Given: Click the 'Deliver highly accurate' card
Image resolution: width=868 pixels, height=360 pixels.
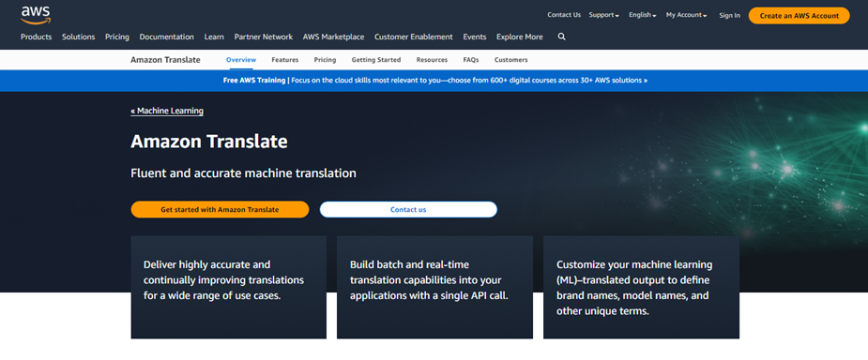Looking at the screenshot, I should (x=229, y=287).
